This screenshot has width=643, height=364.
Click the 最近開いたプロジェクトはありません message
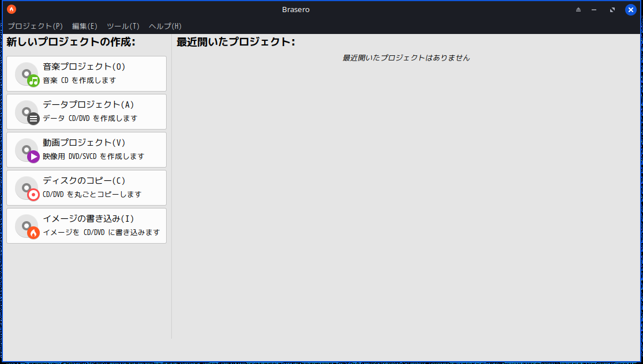point(406,58)
